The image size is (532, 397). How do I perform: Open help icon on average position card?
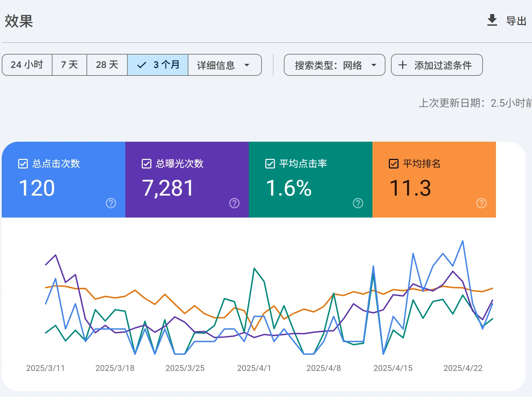click(x=482, y=203)
